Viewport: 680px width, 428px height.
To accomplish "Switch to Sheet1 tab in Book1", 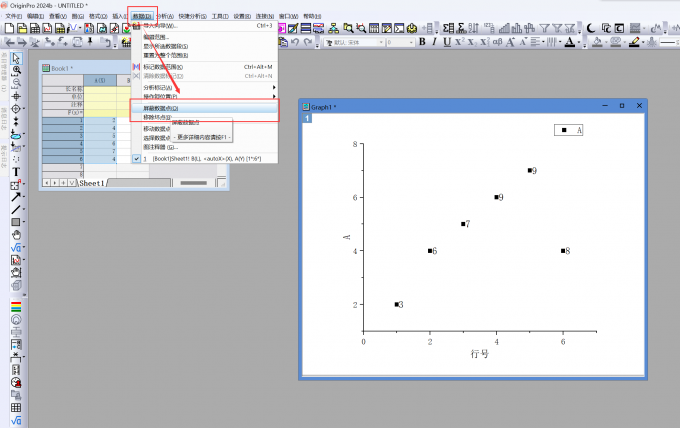I will click(91, 183).
